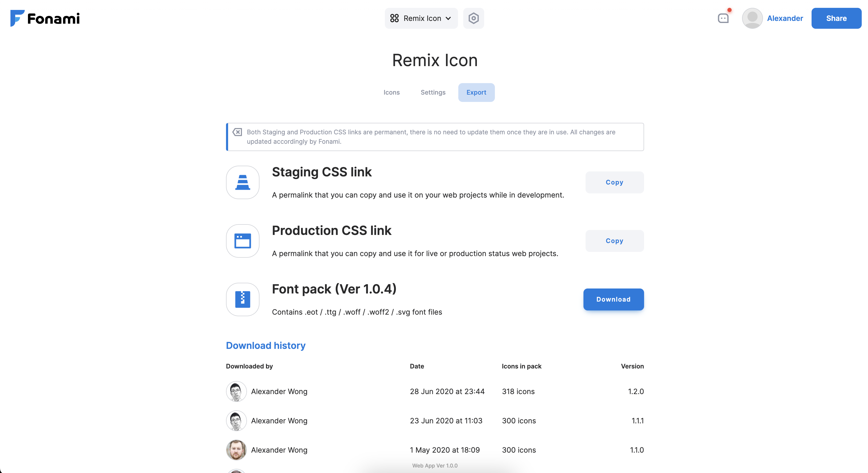
Task: Click the 'Version' column header
Action: pyautogui.click(x=632, y=366)
